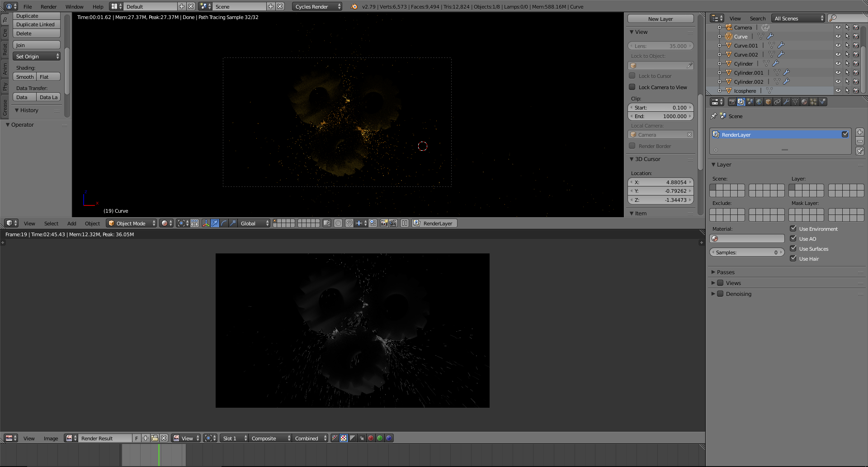The width and height of the screenshot is (868, 467).
Task: Click the Blender logo splash icon
Action: [x=354, y=6]
